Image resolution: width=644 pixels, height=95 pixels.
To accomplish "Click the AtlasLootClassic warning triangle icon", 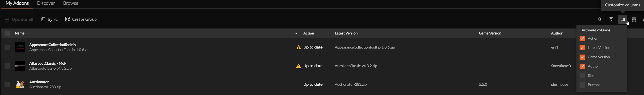I will pyautogui.click(x=298, y=66).
